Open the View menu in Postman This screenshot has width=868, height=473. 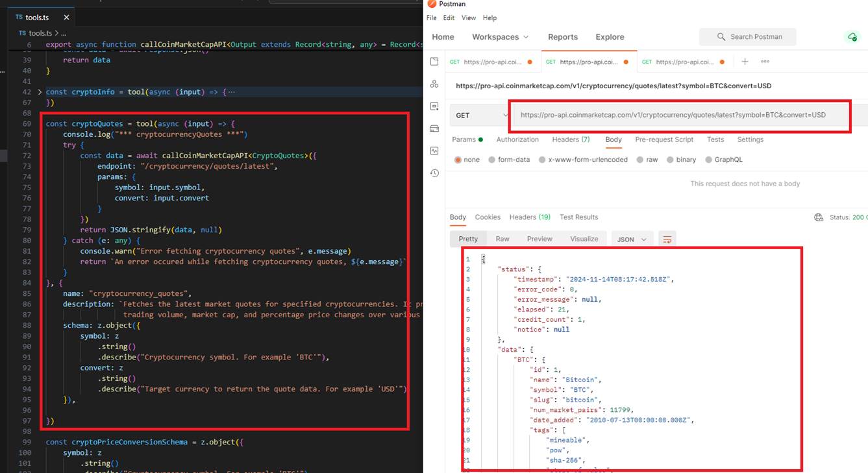(468, 18)
